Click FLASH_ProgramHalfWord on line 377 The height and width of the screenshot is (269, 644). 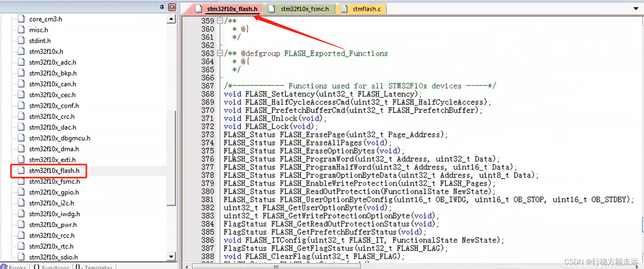pos(325,167)
